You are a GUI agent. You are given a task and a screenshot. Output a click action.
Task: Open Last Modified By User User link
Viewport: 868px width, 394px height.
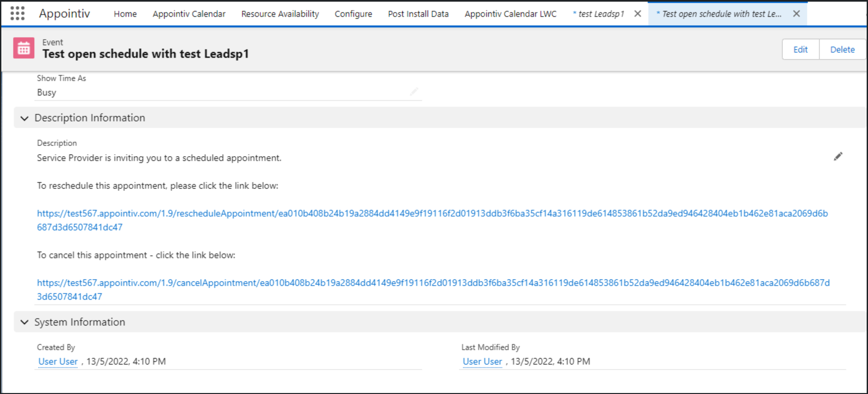coord(482,362)
